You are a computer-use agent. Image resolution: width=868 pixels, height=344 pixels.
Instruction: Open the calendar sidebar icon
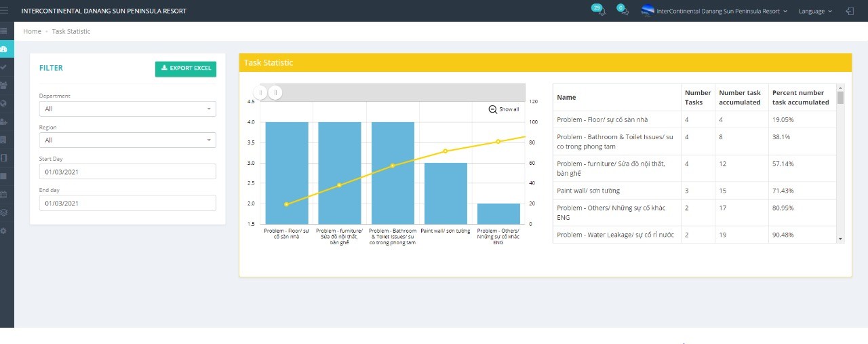coord(4,194)
